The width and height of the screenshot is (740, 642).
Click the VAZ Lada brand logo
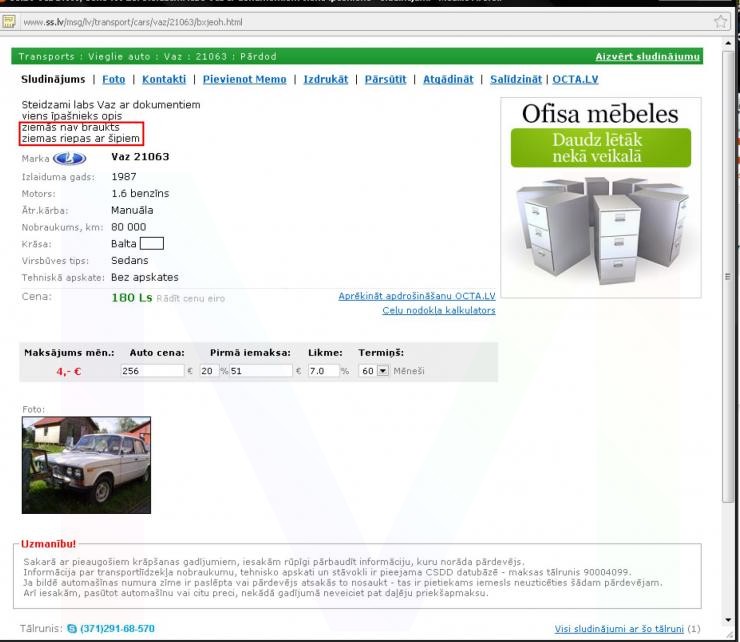69,158
